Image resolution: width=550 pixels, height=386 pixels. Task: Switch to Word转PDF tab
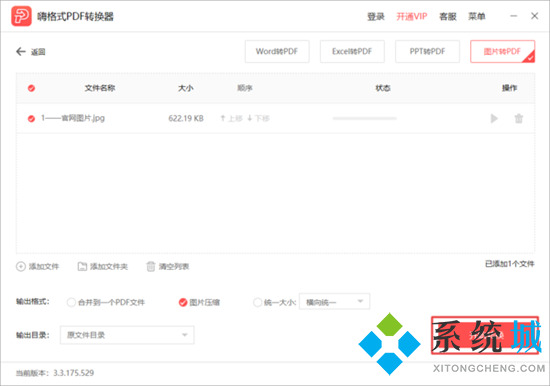click(x=277, y=52)
